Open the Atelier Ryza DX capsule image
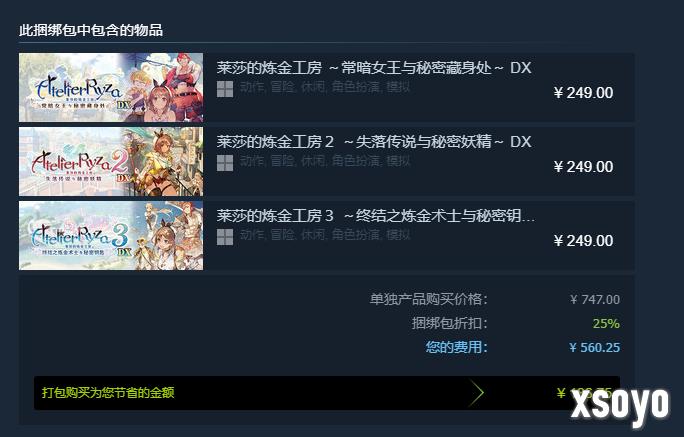Image resolution: width=684 pixels, height=437 pixels. click(x=111, y=87)
